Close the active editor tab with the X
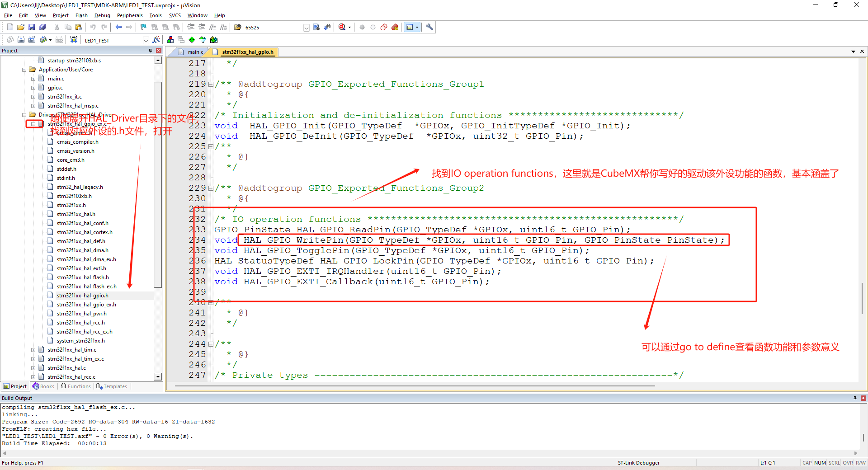This screenshot has height=470, width=868. [862, 52]
